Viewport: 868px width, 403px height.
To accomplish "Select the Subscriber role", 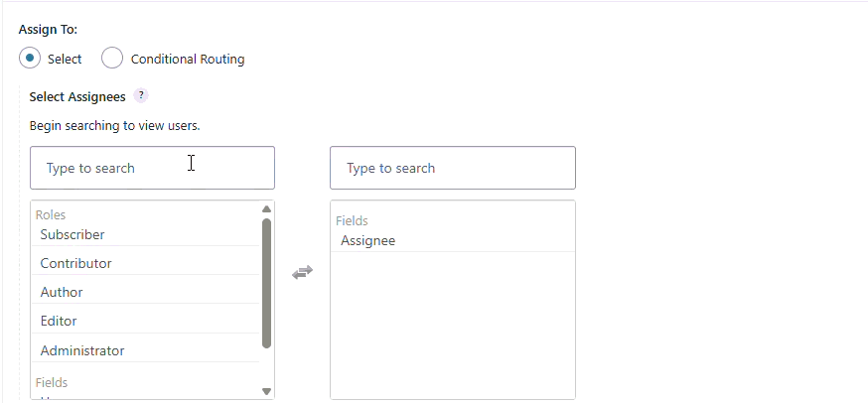I will pyautogui.click(x=72, y=234).
